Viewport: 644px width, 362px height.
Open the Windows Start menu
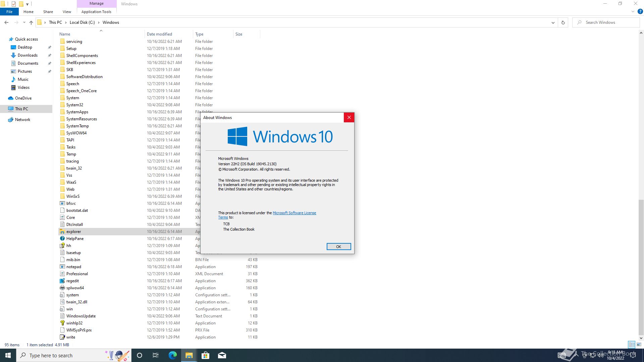point(8,355)
